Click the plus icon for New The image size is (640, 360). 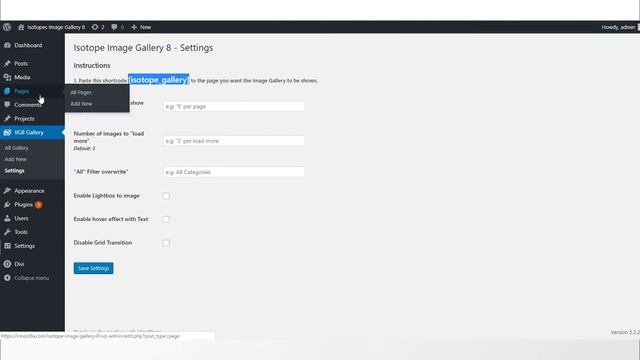click(x=134, y=27)
